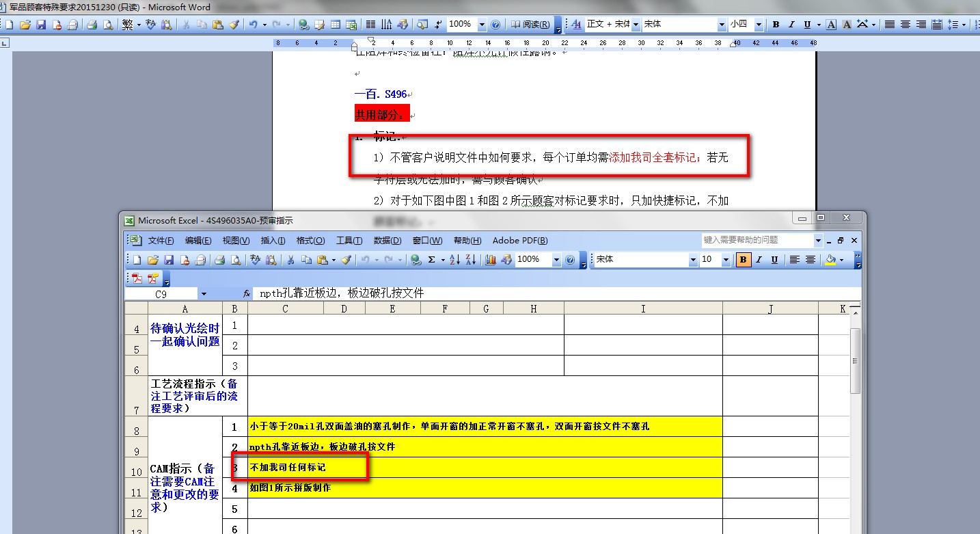
Task: Toggle the active Bold button in Excel
Action: (743, 260)
